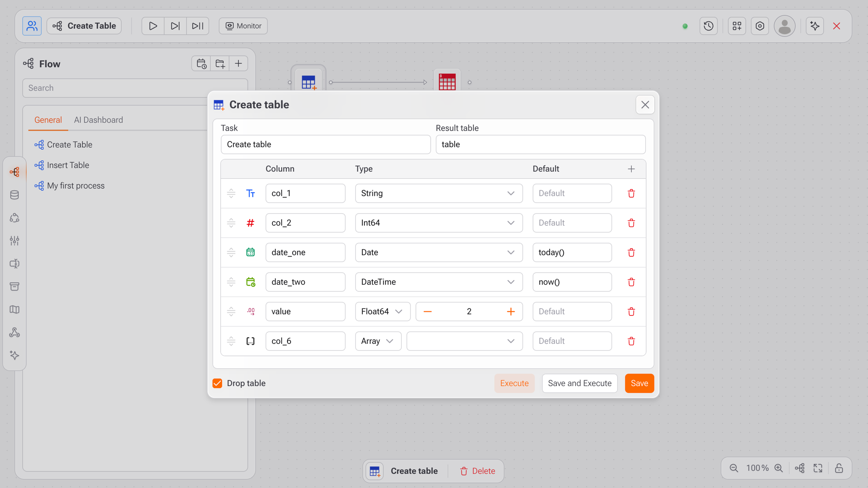Click the add folder icon in Flow panel
Viewport: 868px width, 488px height.
coord(220,64)
